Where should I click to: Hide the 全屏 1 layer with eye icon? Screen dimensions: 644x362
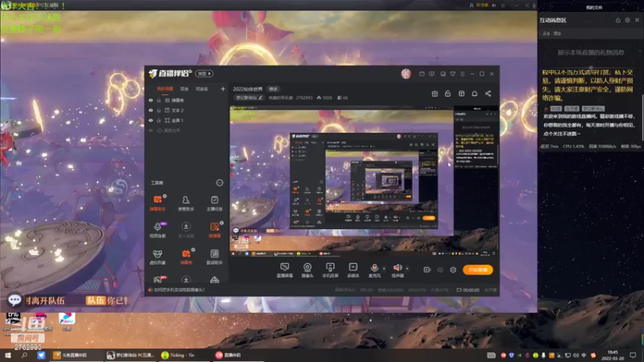tap(151, 120)
